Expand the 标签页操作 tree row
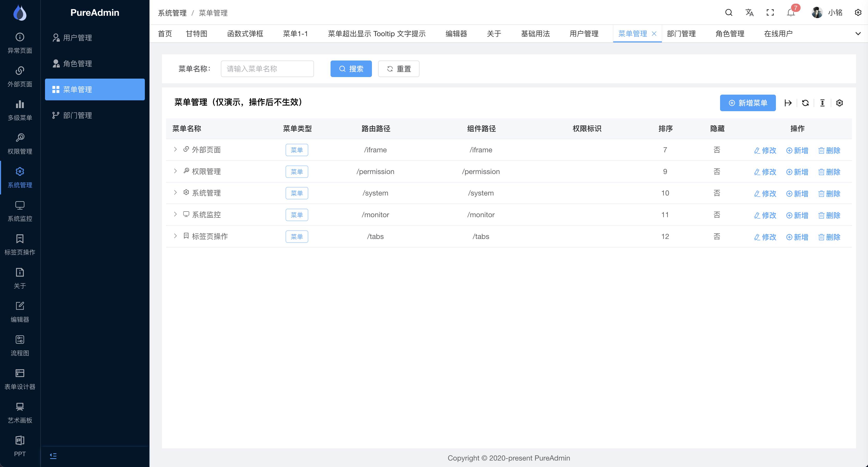The image size is (868, 467). (x=175, y=236)
